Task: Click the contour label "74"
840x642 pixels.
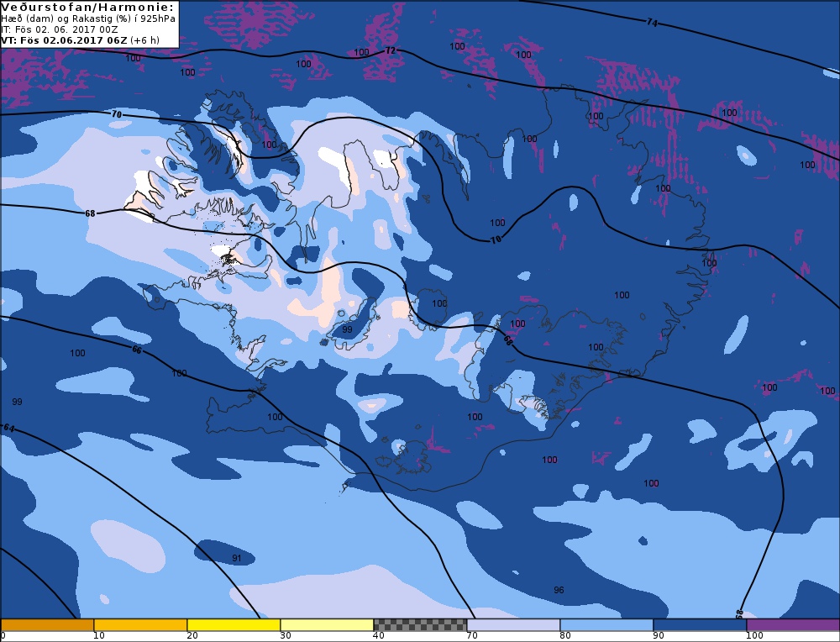Action: (x=652, y=23)
